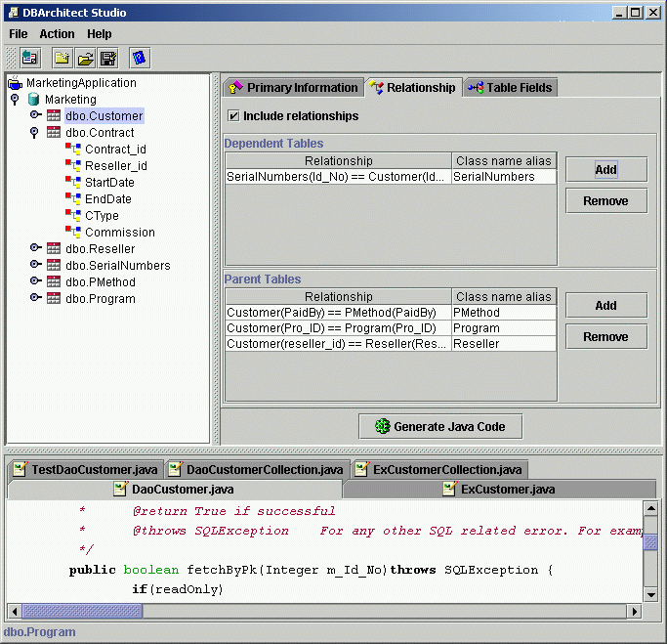Screen dimensions: 667x644
Task: Click the database connection toolbar icon
Action: coord(29,58)
